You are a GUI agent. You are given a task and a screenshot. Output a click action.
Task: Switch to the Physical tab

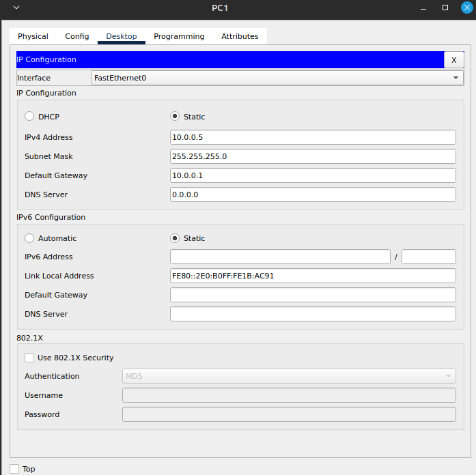point(33,36)
